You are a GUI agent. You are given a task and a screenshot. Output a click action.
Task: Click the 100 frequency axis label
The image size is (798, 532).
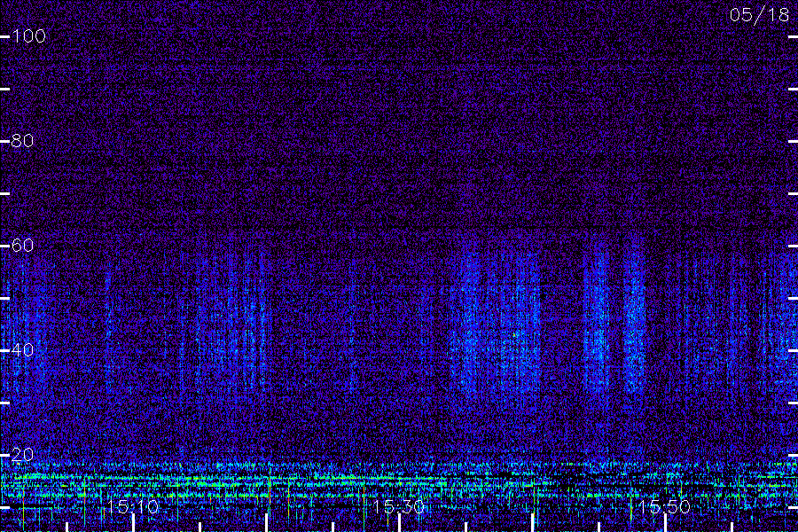(x=29, y=36)
